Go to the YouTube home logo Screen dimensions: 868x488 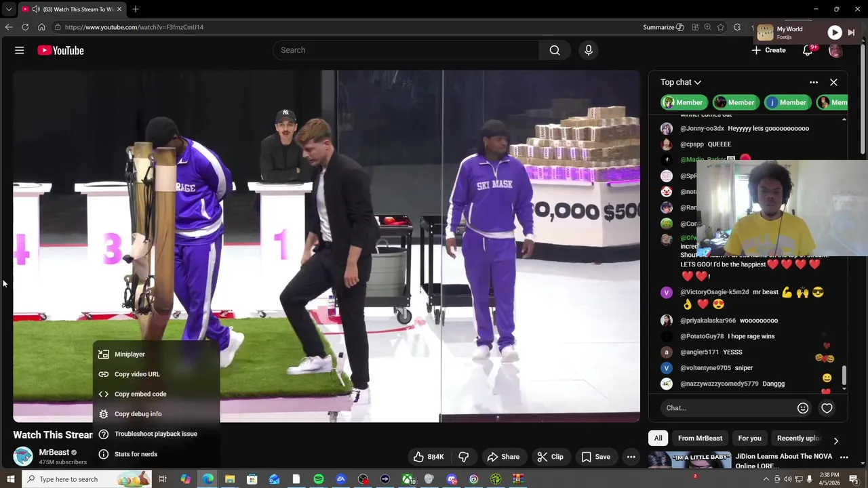[60, 50]
